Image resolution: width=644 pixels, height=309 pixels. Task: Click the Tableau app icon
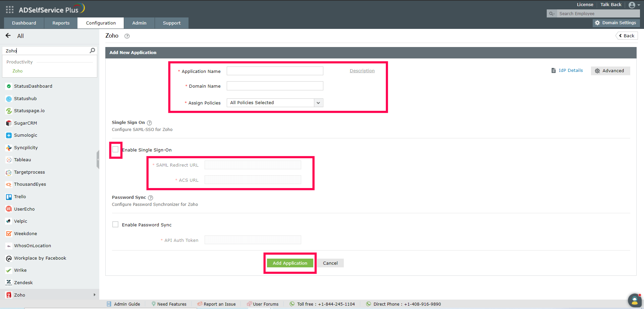click(9, 160)
